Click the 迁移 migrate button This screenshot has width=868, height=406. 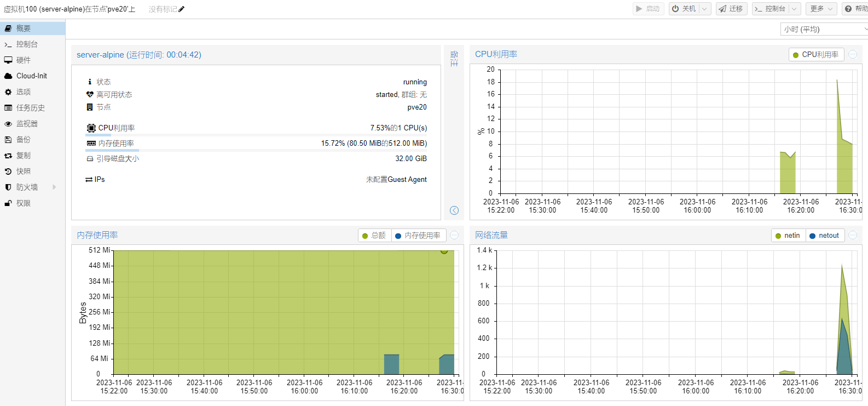[731, 9]
